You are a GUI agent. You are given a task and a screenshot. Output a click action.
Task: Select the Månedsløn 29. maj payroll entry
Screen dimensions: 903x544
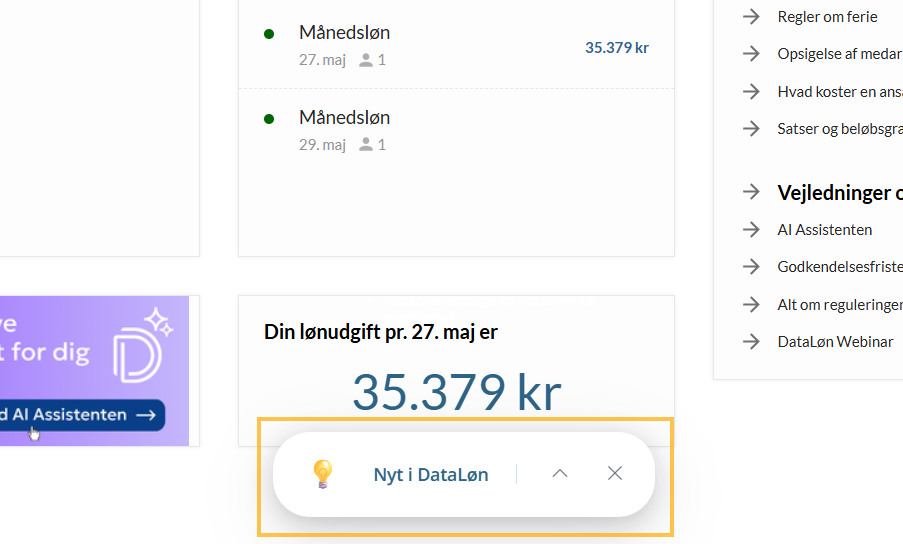coord(456,131)
